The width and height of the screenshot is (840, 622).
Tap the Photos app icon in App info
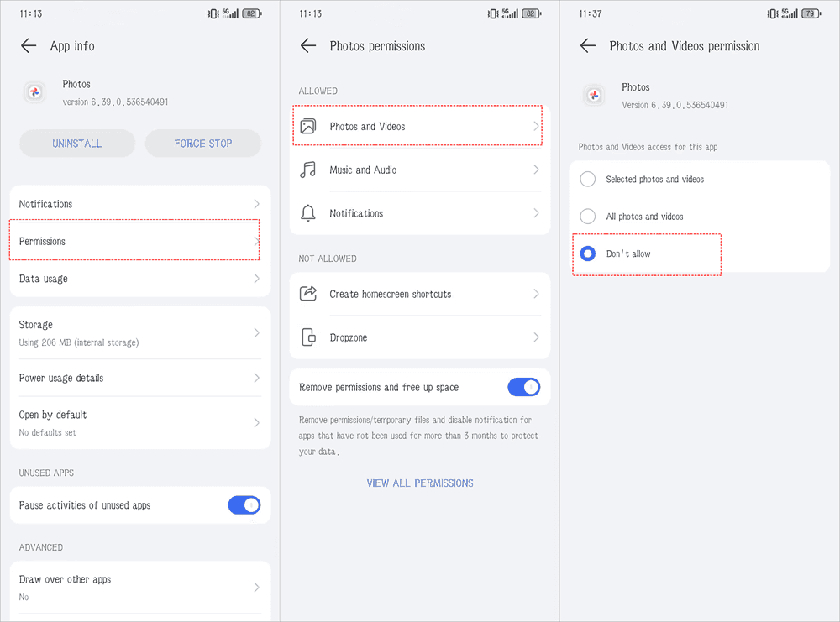click(x=35, y=92)
